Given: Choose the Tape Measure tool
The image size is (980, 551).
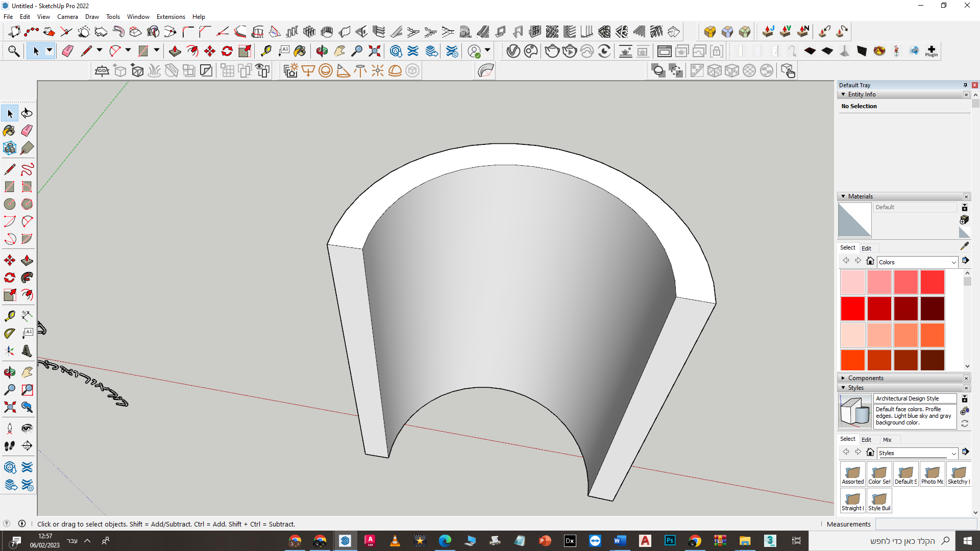Looking at the screenshot, I should 9,316.
